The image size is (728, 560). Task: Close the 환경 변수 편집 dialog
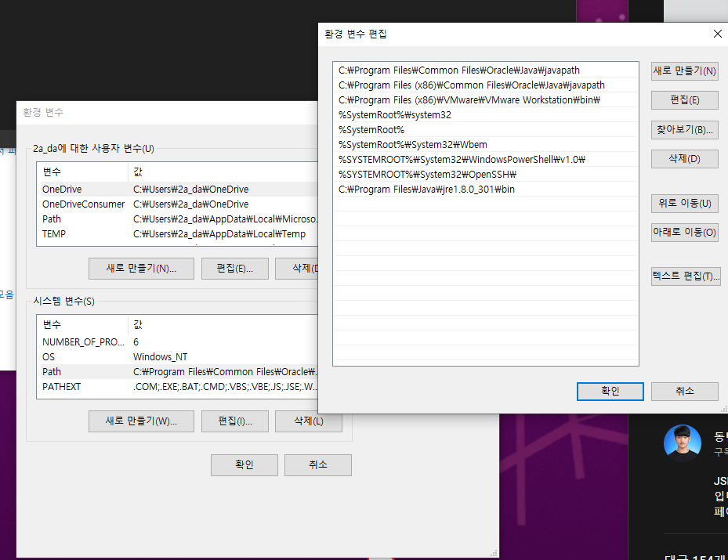click(x=717, y=34)
